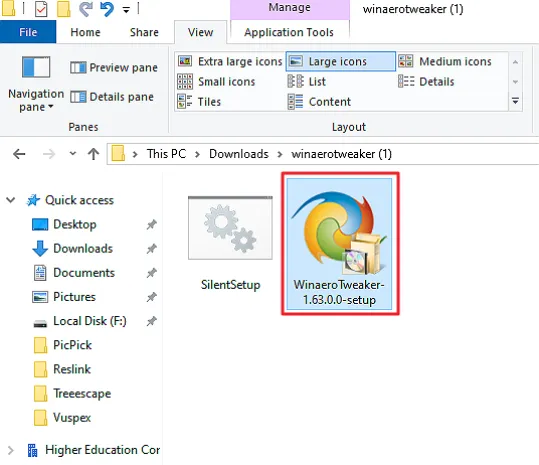Open Desktop in Quick access
Viewport: 539px width, 465px height.
click(x=64, y=224)
